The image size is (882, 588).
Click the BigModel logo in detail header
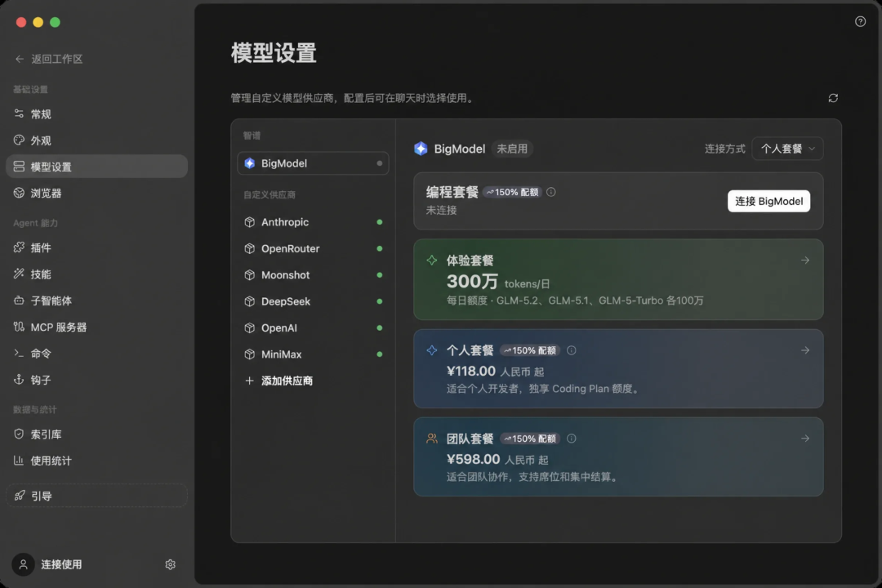[421, 149]
